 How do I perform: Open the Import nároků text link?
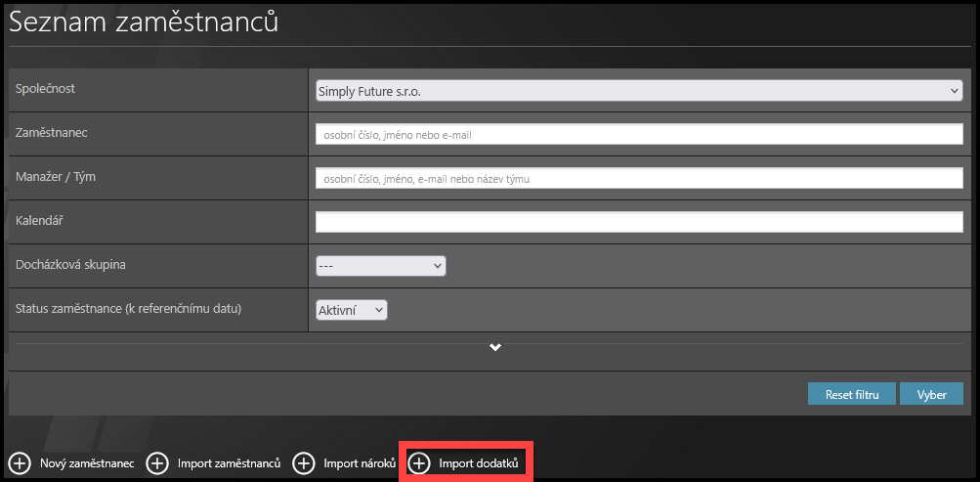click(359, 462)
